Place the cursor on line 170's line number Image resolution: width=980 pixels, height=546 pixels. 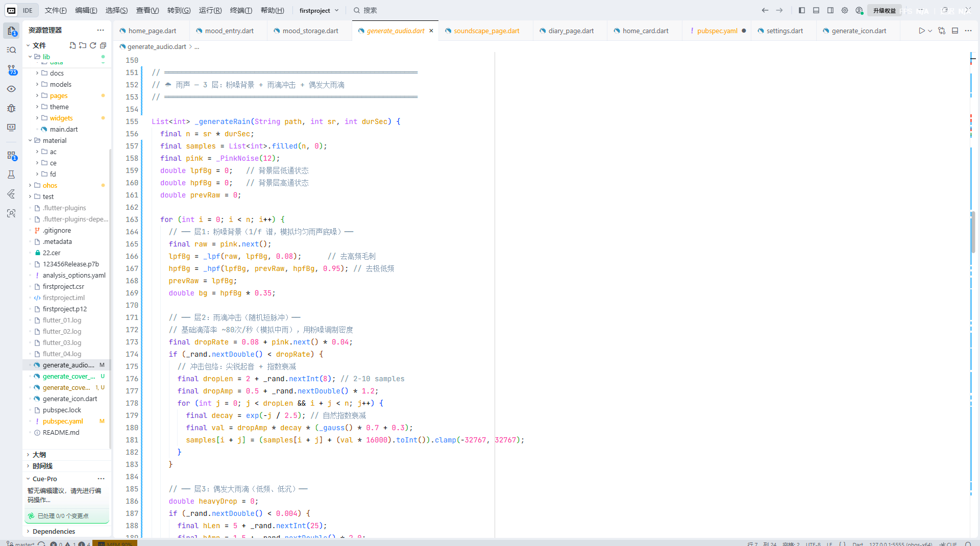click(x=132, y=305)
